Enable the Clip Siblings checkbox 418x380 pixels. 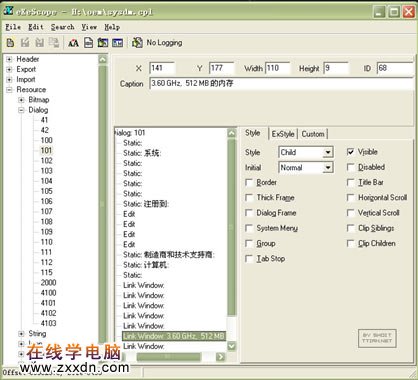[x=350, y=228]
